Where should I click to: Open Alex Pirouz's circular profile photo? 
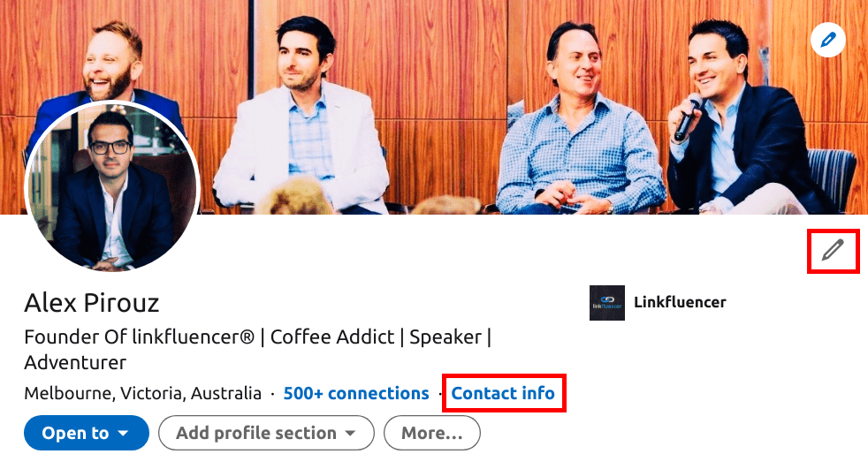[x=113, y=185]
